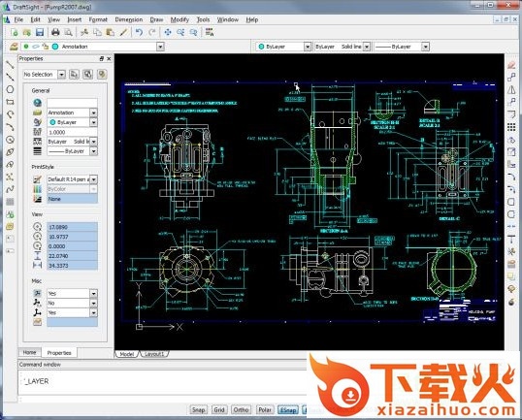This screenshot has height=420, width=522.
Task: Undo the last action
Action: point(139,32)
